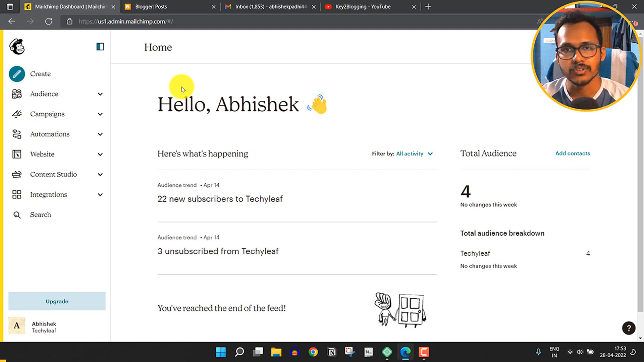The height and width of the screenshot is (362, 644).
Task: Open the Campaigns menu label
Action: (47, 114)
